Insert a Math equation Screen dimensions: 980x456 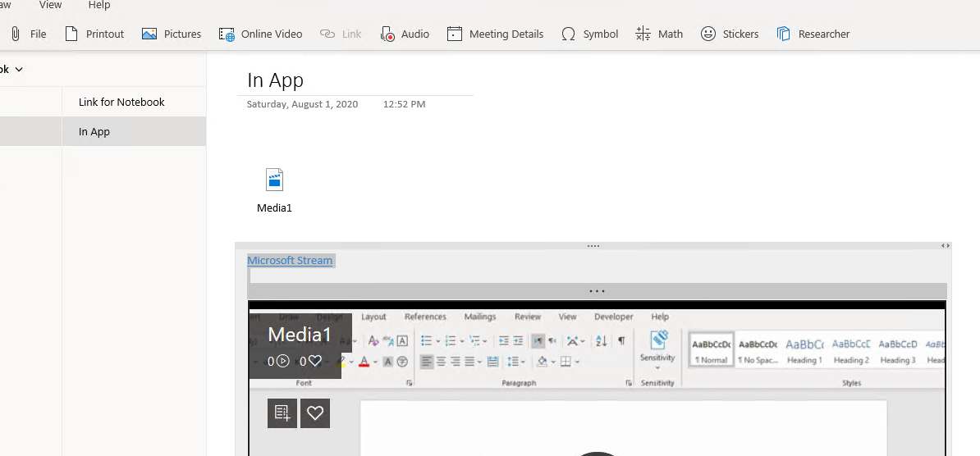(659, 34)
